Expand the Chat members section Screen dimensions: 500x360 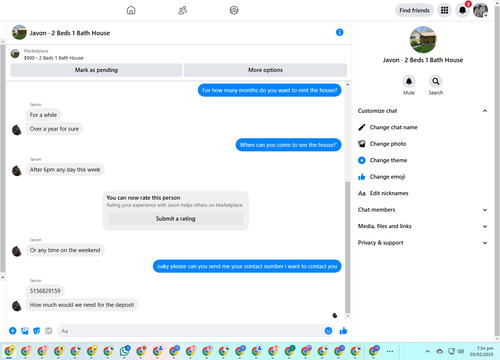(485, 210)
